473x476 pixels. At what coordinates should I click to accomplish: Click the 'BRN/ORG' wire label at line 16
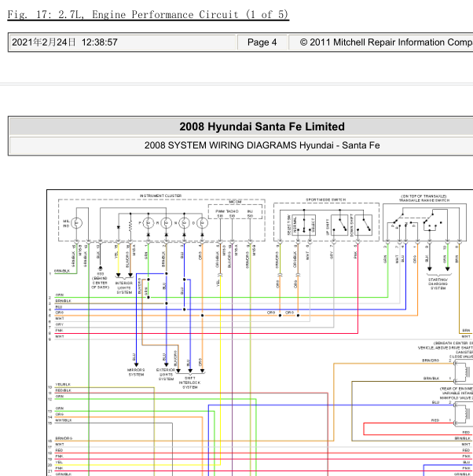click(64, 438)
